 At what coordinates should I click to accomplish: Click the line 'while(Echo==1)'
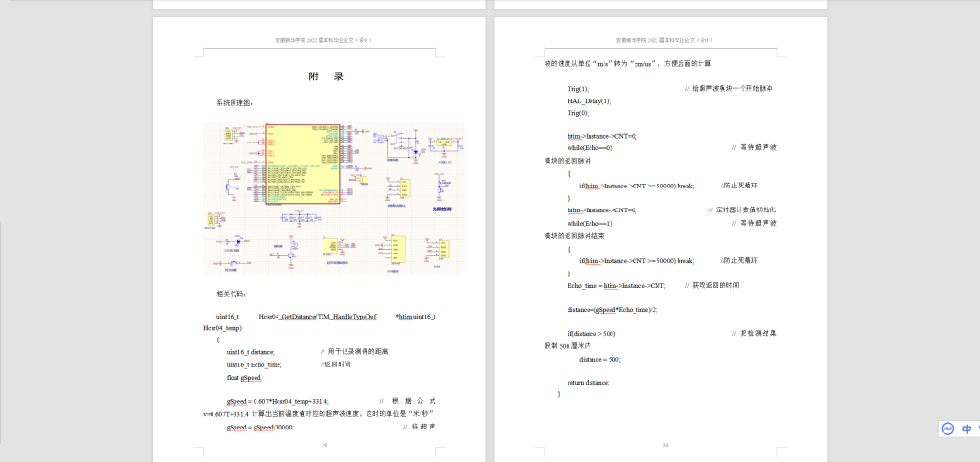pyautogui.click(x=590, y=223)
